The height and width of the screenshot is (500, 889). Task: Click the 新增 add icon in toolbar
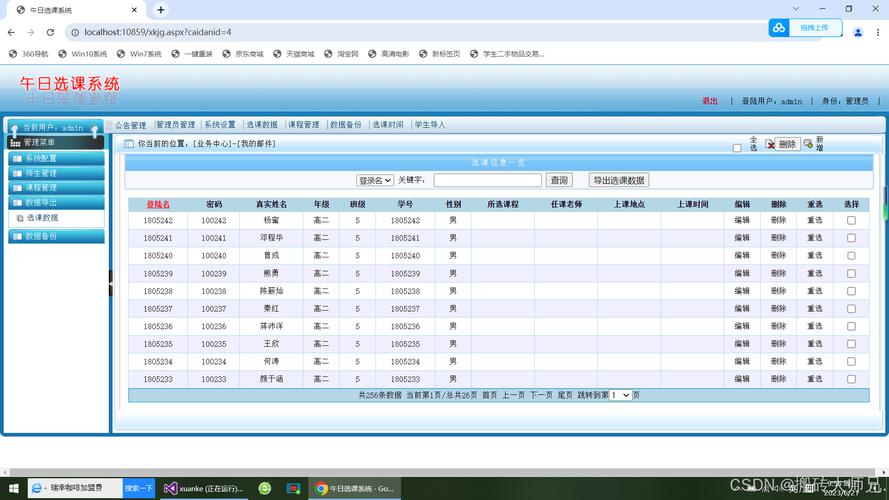[808, 144]
